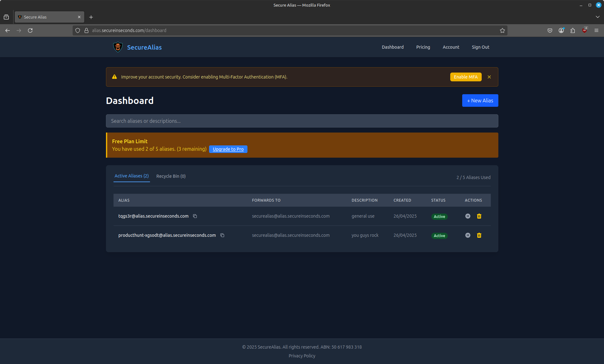Go back in browser history

(x=8, y=30)
